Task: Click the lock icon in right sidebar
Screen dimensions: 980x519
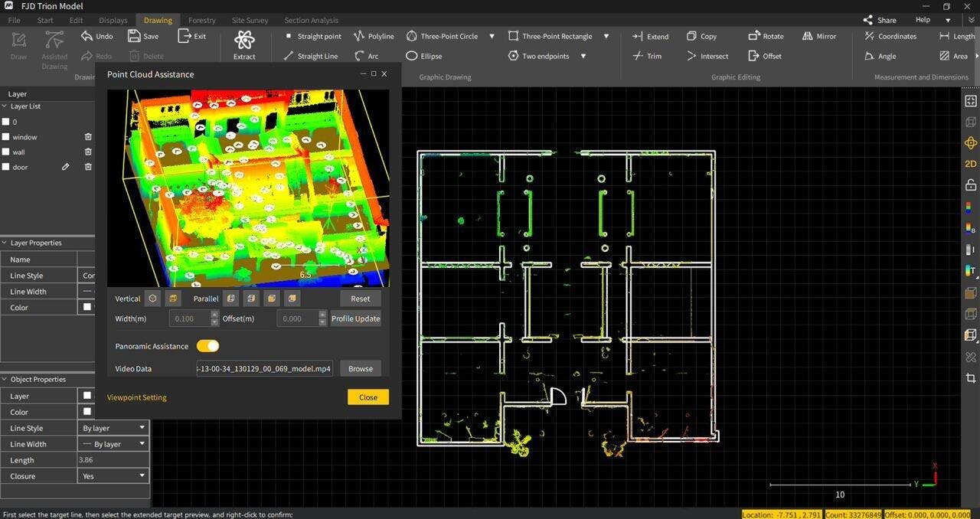Action: pyautogui.click(x=970, y=184)
